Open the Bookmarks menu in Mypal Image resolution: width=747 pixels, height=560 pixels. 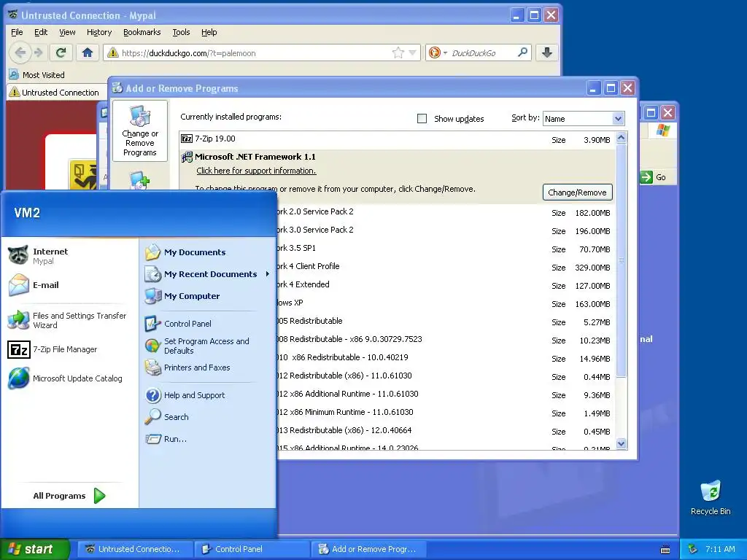(x=142, y=32)
